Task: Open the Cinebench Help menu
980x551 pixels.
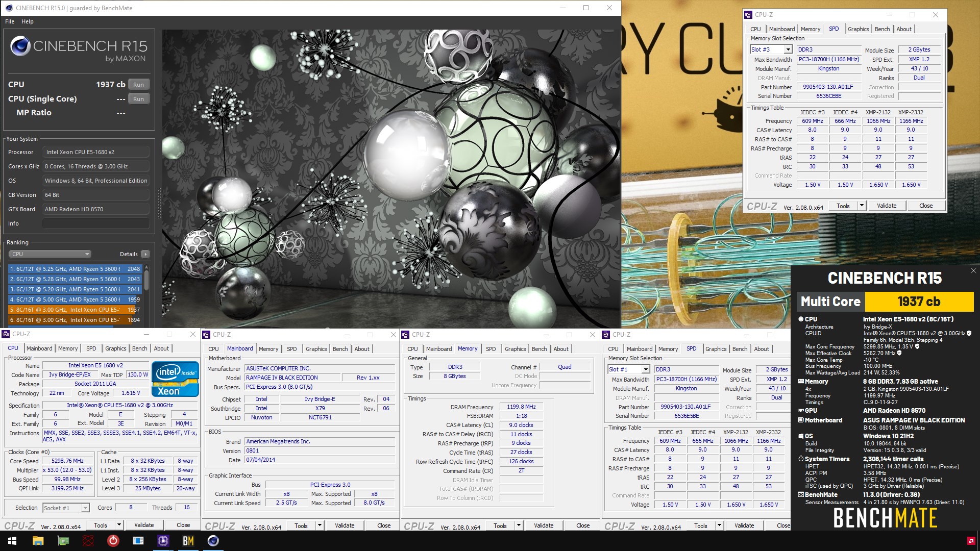Action: [x=28, y=21]
